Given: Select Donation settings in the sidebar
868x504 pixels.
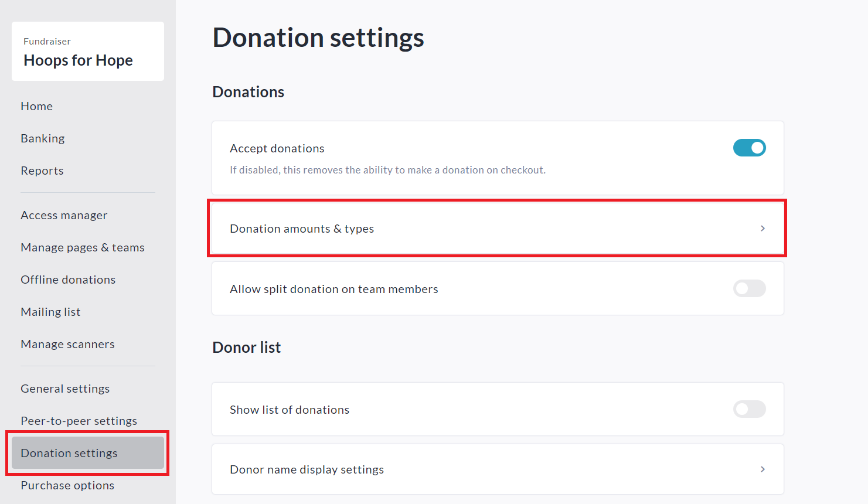Looking at the screenshot, I should pyautogui.click(x=69, y=452).
